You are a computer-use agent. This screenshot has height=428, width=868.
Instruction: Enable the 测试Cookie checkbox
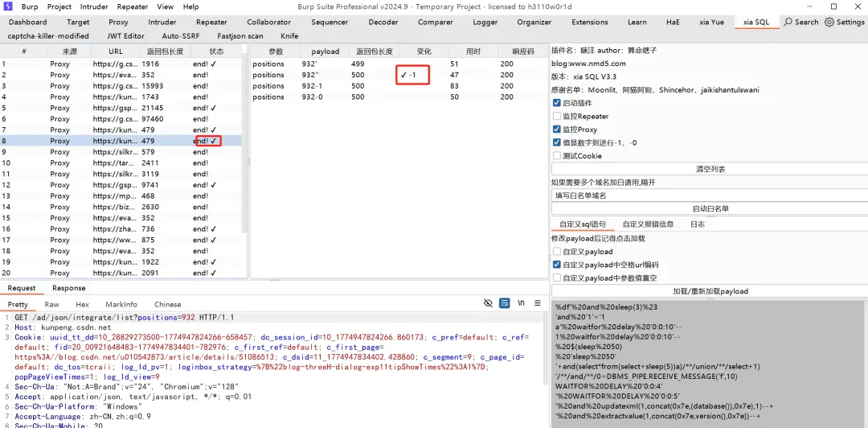[x=556, y=156]
